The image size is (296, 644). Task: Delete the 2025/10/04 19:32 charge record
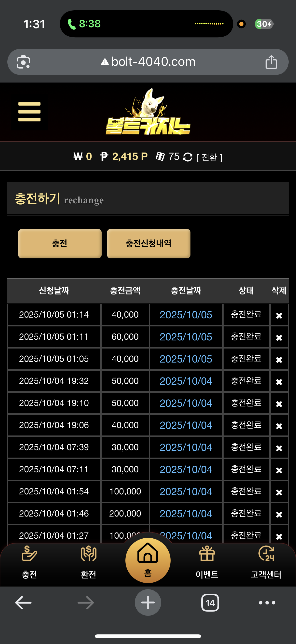click(x=279, y=381)
